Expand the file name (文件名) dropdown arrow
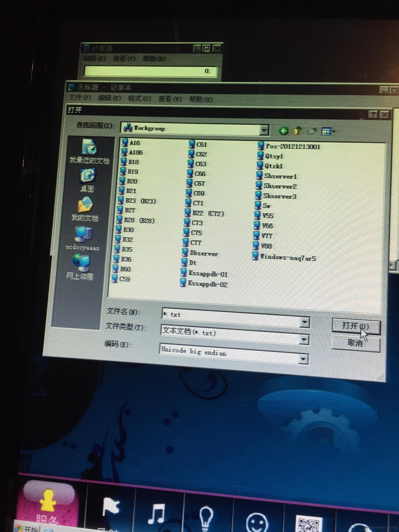Viewport: 399px width, 532px height. pyautogui.click(x=305, y=322)
